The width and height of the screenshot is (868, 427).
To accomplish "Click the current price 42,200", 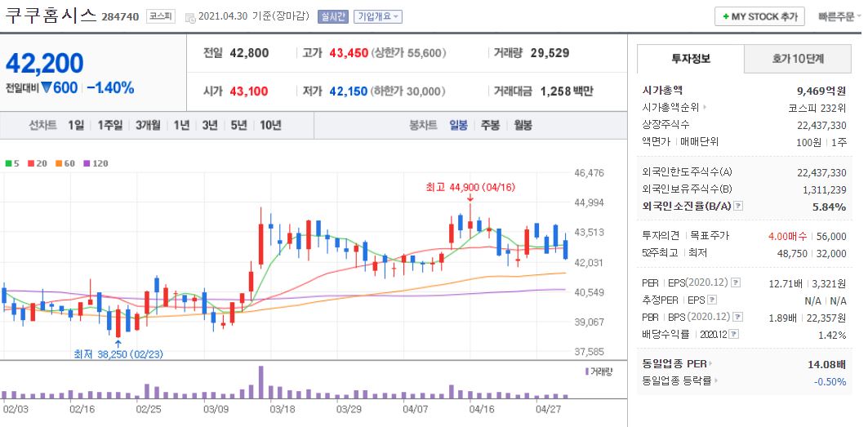I will pyautogui.click(x=44, y=63).
